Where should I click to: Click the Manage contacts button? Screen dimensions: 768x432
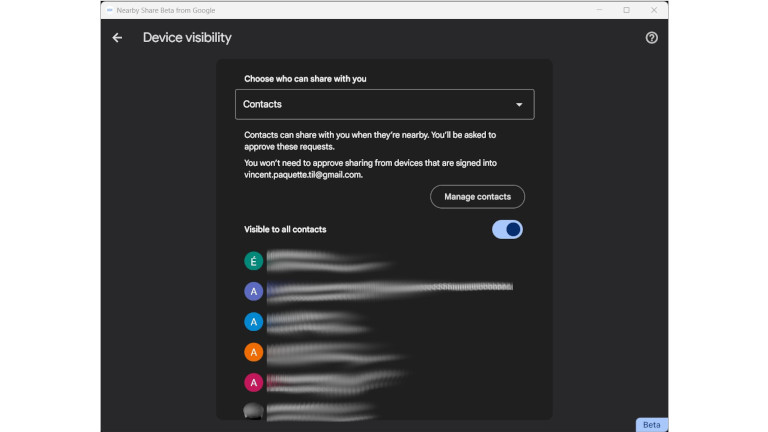(x=477, y=197)
